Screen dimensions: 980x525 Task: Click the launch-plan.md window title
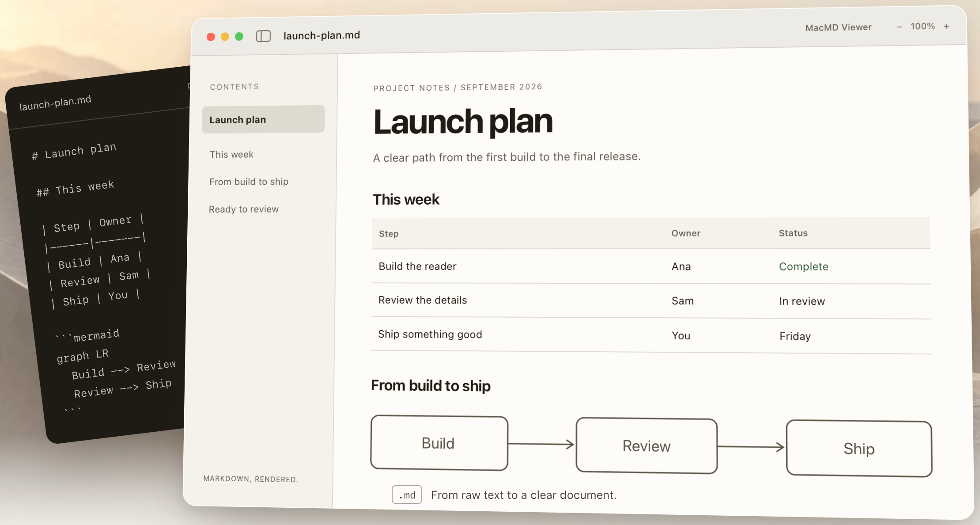tap(322, 35)
